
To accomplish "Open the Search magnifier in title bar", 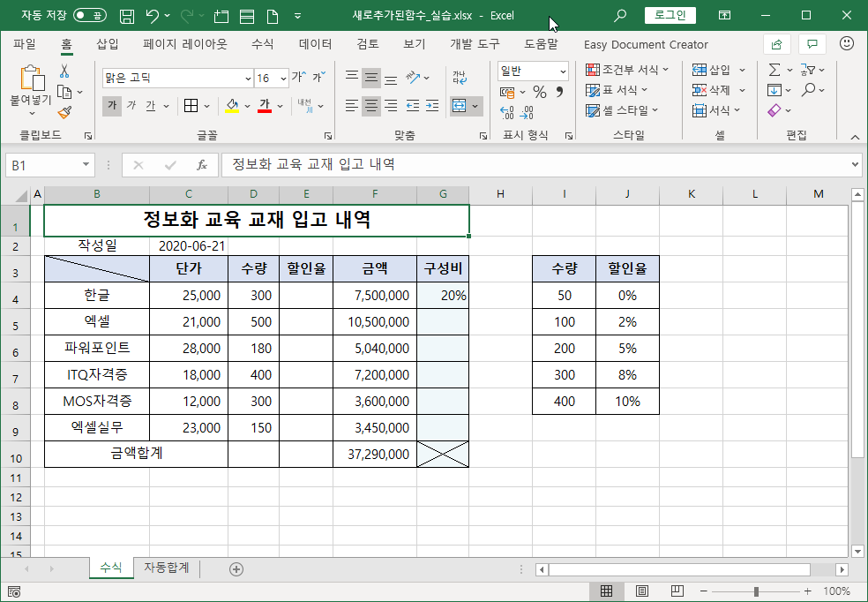I will [620, 16].
